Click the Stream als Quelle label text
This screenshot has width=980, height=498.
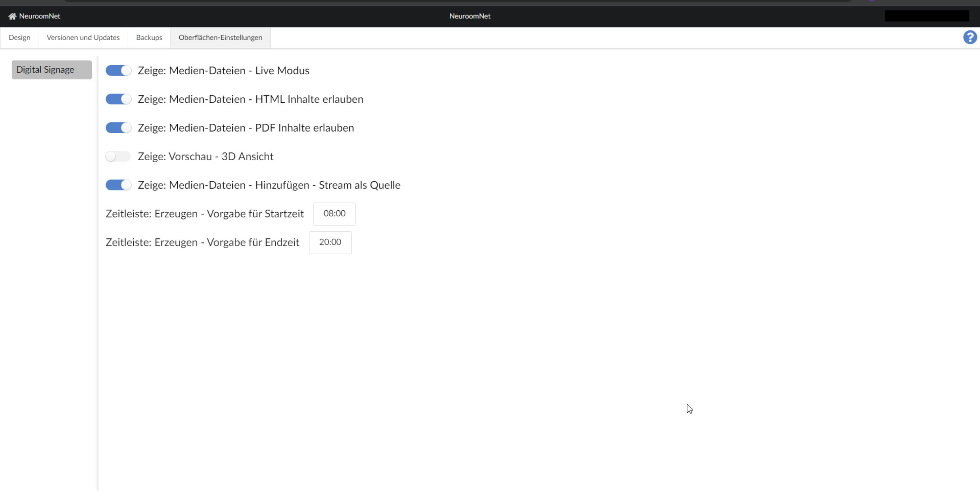tap(269, 185)
